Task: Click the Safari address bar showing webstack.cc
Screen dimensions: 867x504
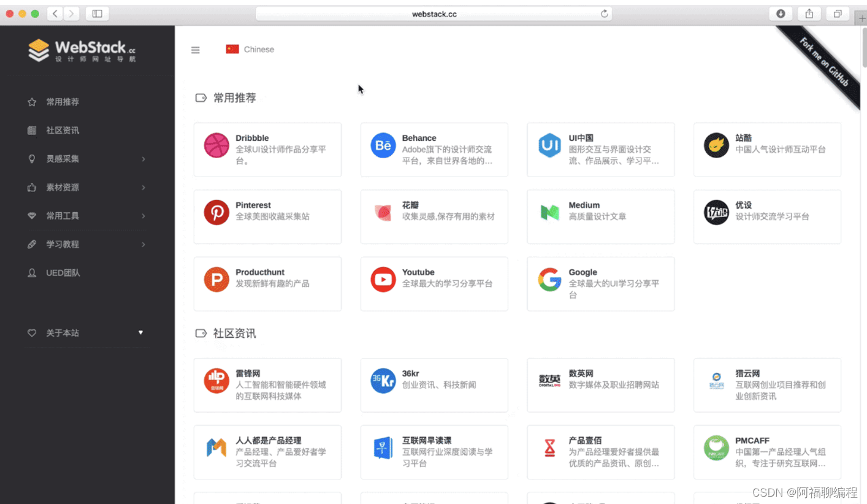Action: [433, 14]
